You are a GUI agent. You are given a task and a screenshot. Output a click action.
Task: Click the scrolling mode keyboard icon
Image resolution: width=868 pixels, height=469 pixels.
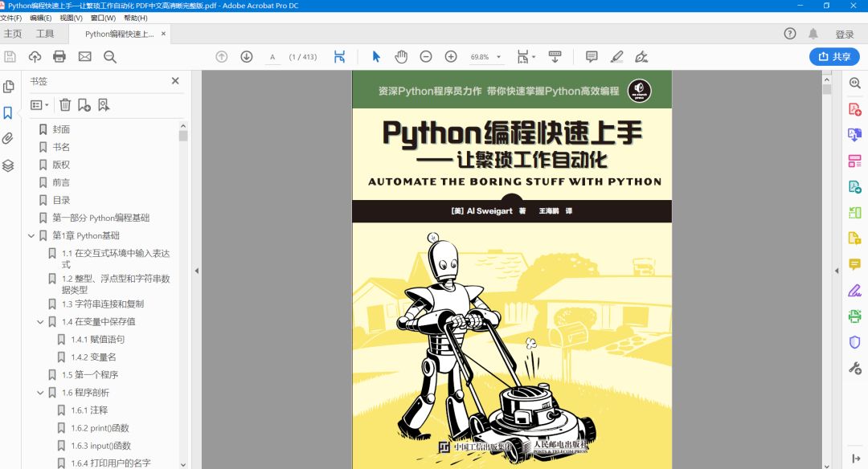click(x=555, y=56)
